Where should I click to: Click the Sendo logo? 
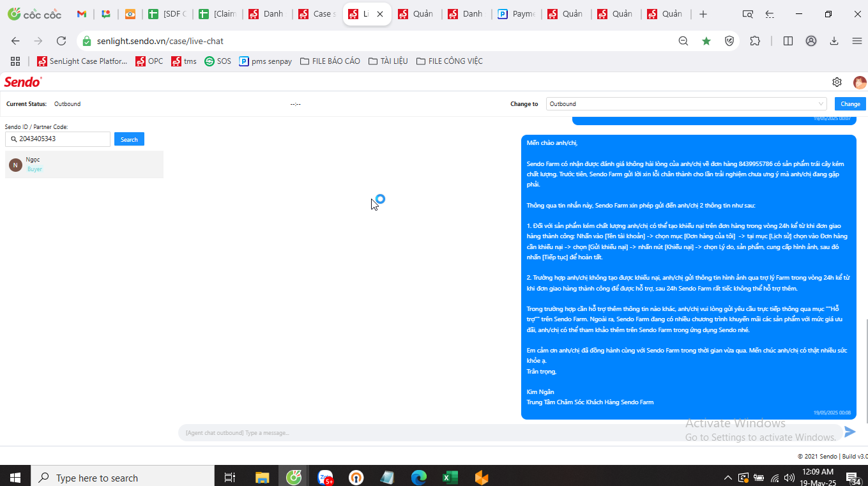(23, 82)
